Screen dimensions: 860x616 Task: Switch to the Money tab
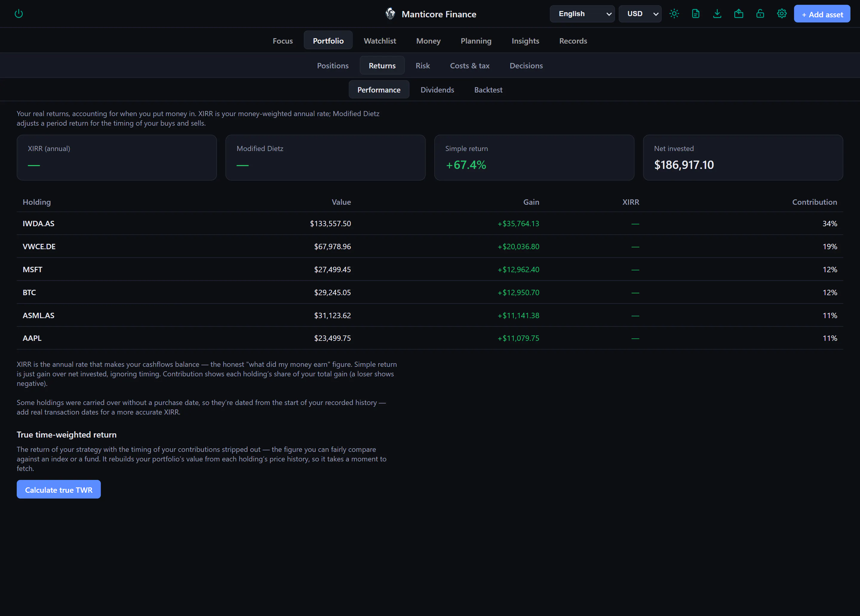click(x=429, y=41)
